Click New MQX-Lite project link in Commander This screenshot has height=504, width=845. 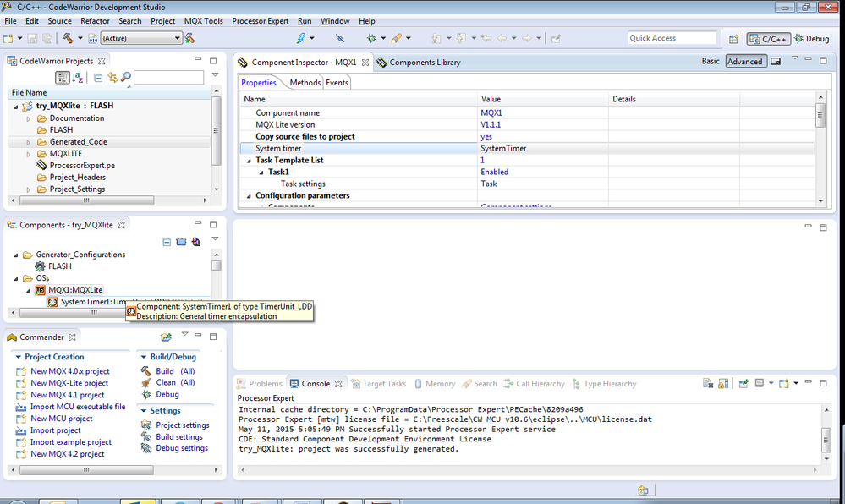(x=69, y=383)
